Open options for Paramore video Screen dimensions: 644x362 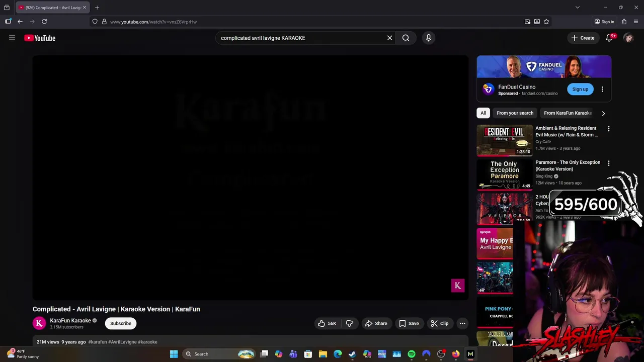click(x=608, y=163)
